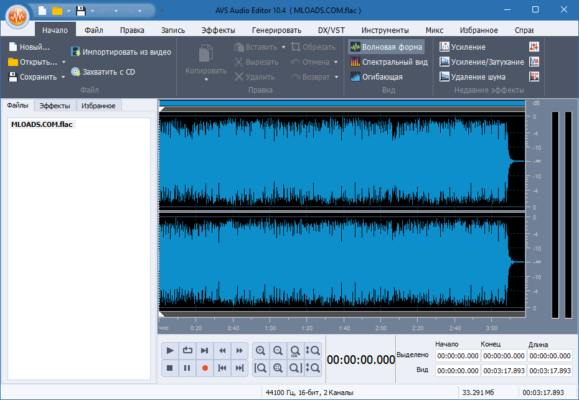Apply the Усиление recent effect
This screenshot has height=400, width=579.
[462, 47]
